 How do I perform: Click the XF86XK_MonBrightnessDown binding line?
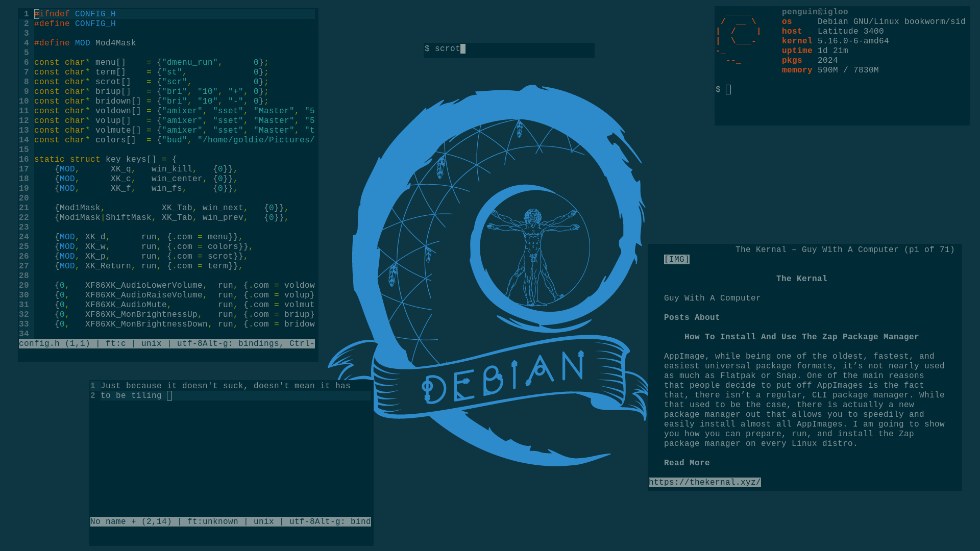185,324
